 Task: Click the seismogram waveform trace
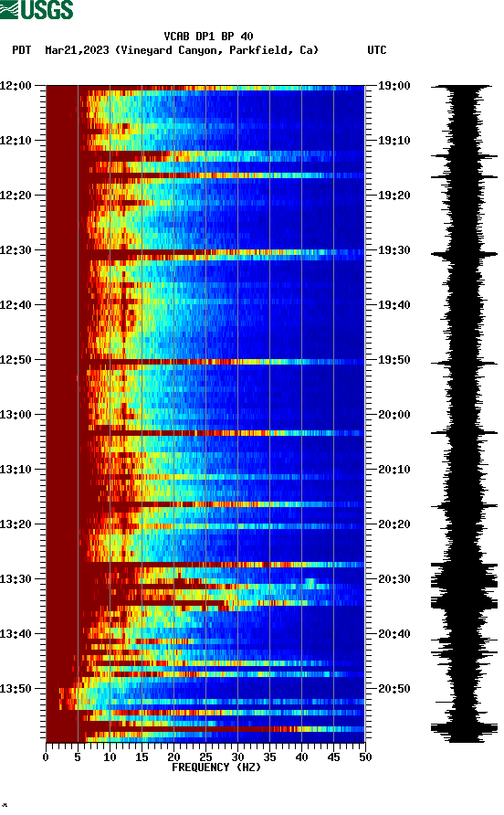[x=464, y=414]
